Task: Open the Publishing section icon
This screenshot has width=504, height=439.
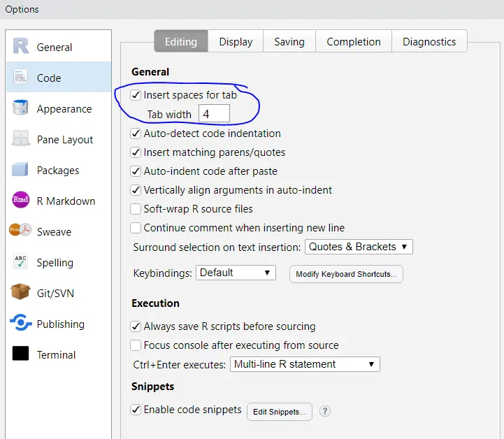Action: pos(21,324)
